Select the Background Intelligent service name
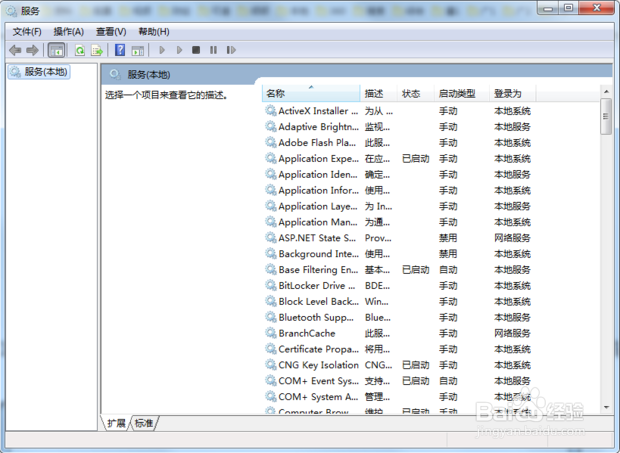 [x=318, y=254]
